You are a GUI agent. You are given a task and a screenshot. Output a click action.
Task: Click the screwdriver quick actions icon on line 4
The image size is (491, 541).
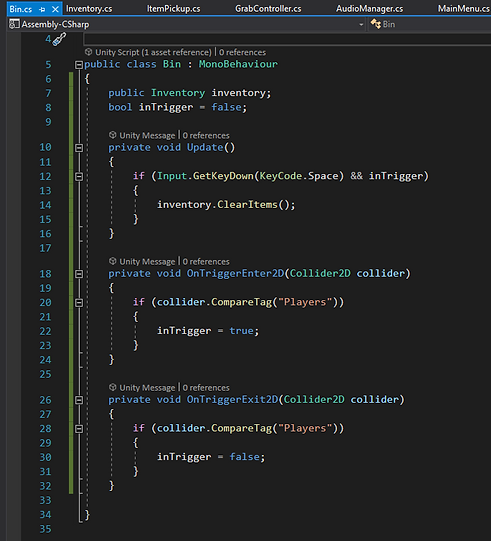(59, 39)
